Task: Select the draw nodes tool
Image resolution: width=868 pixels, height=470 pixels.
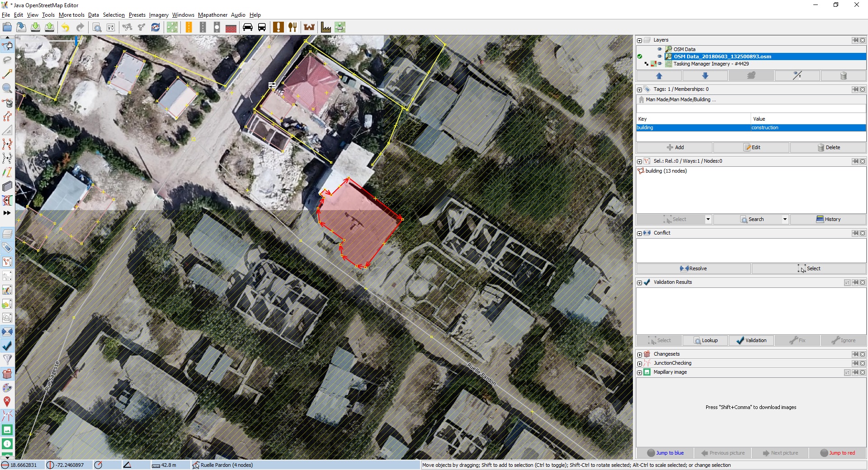Action: pyautogui.click(x=7, y=74)
